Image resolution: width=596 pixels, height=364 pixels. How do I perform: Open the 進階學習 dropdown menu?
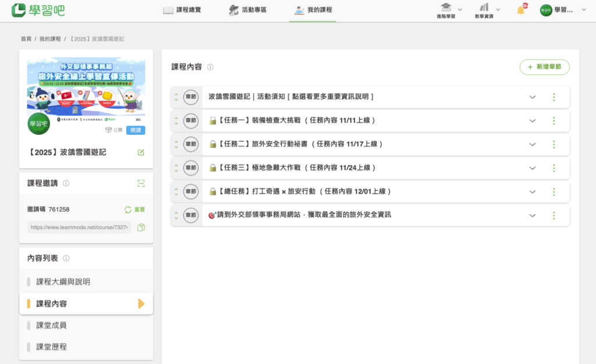click(x=451, y=10)
